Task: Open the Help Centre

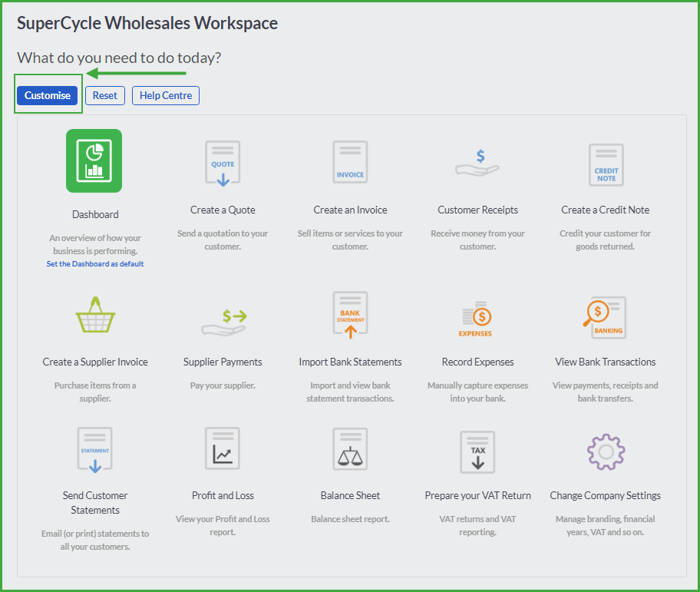Action: coord(166,95)
